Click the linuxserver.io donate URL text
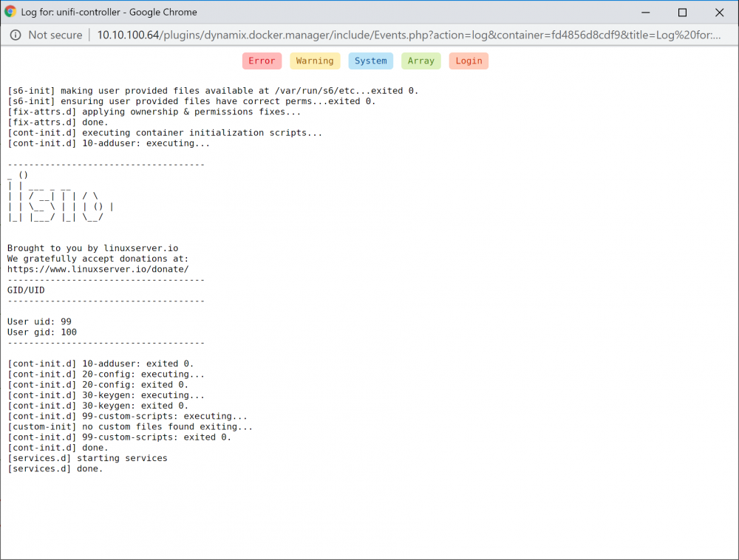Viewport: 739px width, 560px height. [x=98, y=269]
